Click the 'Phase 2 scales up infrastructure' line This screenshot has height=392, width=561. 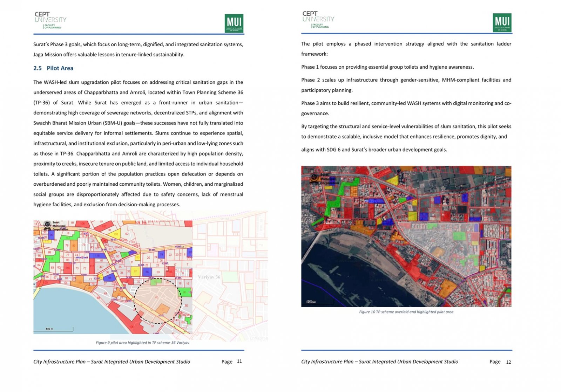406,80
